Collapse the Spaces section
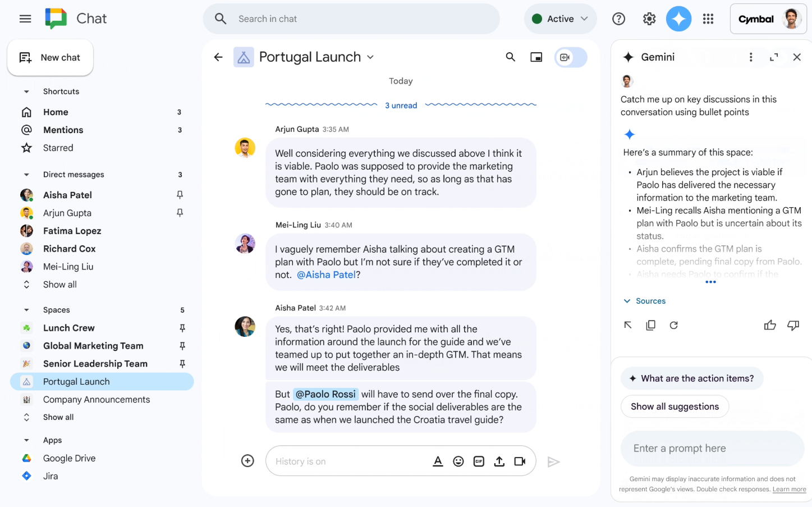Viewport: 812px width, 507px height. (26, 310)
